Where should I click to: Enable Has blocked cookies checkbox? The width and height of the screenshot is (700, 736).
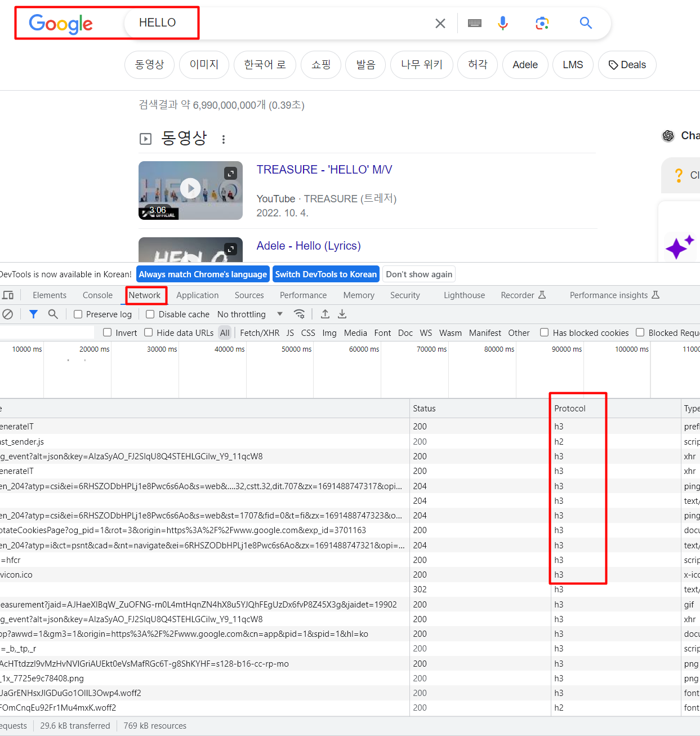coord(545,332)
